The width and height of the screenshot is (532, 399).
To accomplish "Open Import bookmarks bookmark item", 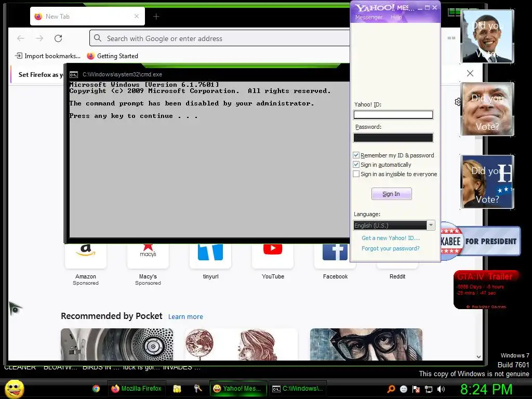I will (48, 56).
